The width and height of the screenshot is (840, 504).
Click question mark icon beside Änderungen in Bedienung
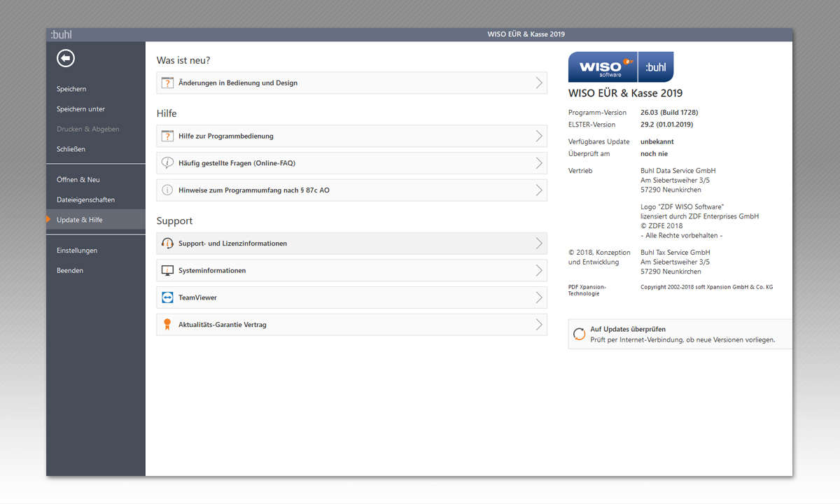[167, 83]
